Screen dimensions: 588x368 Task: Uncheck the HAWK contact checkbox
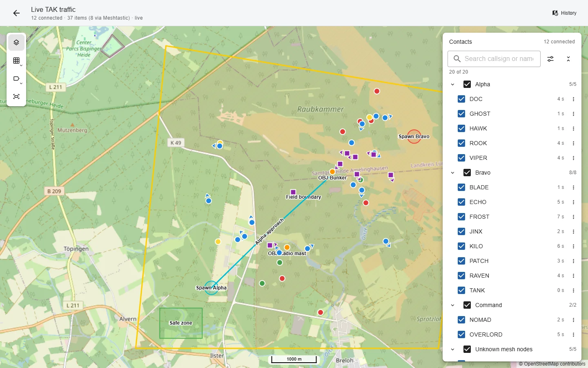click(x=461, y=128)
